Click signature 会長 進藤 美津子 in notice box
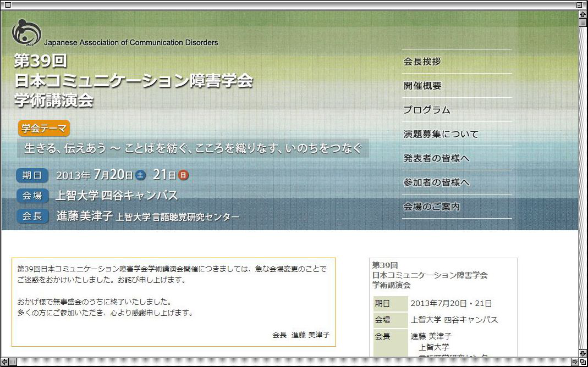588x367 pixels. (301, 335)
